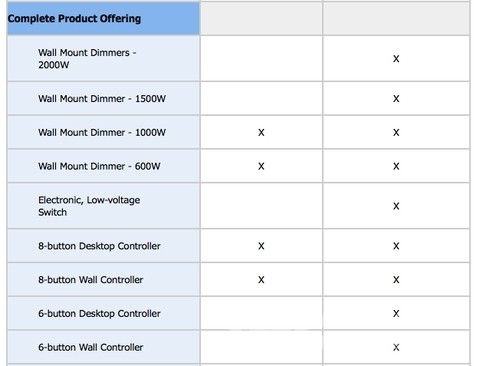Viewport: 480px width, 366px height.
Task: Click middle-column X for 8-button Desktop Controller
Action: coord(261,246)
